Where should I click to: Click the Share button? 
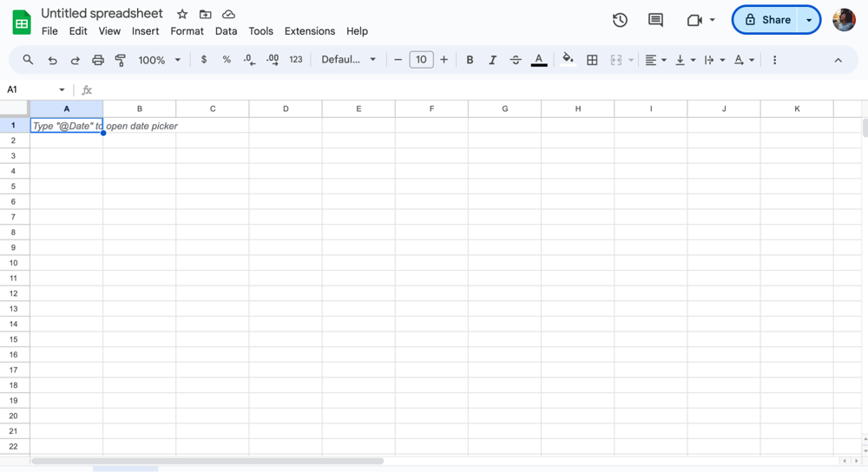pyautogui.click(x=767, y=20)
